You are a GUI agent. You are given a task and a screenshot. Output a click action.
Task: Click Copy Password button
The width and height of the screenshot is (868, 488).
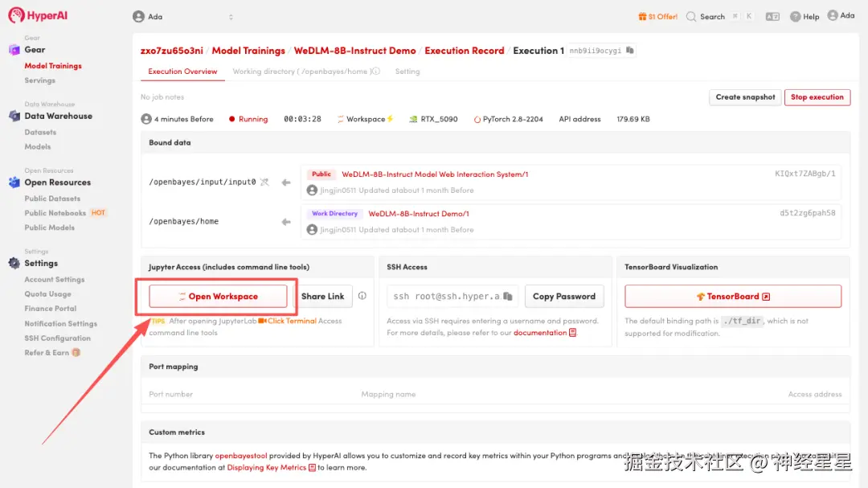tap(564, 297)
